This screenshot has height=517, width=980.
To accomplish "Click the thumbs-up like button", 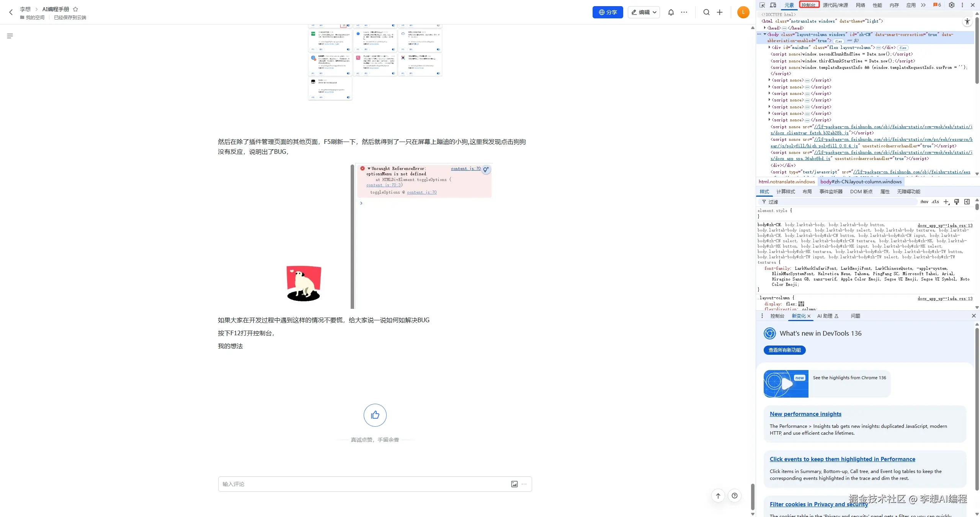I will (375, 415).
